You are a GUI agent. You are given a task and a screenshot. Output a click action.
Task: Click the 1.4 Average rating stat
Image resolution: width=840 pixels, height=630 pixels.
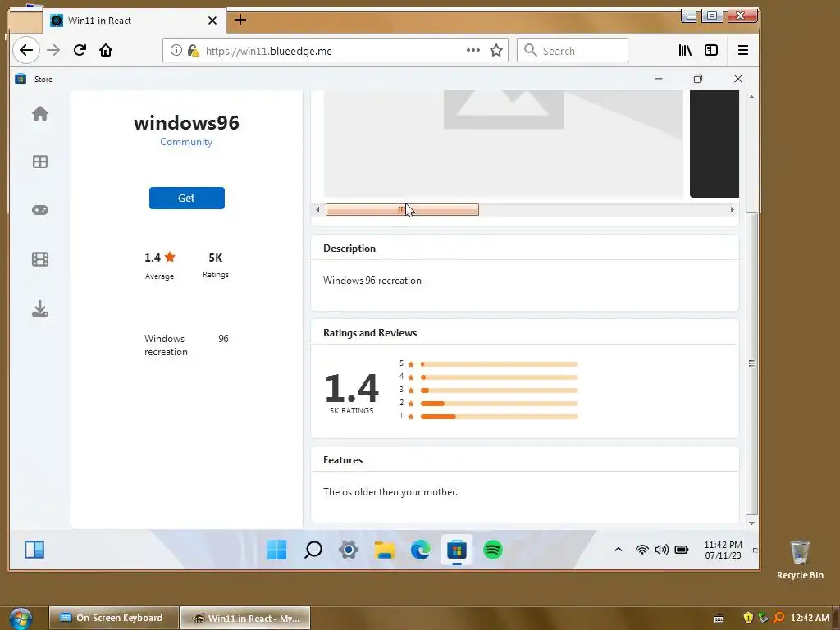(x=160, y=266)
